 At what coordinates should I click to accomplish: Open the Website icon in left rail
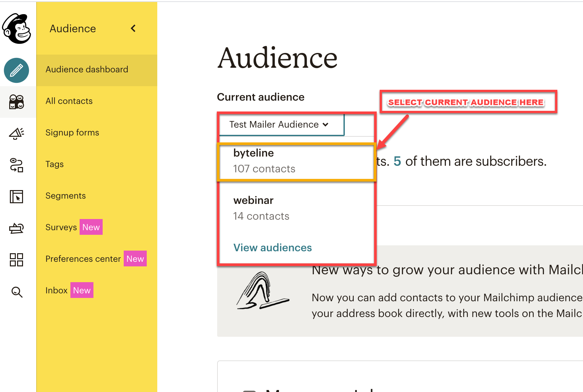pyautogui.click(x=16, y=196)
